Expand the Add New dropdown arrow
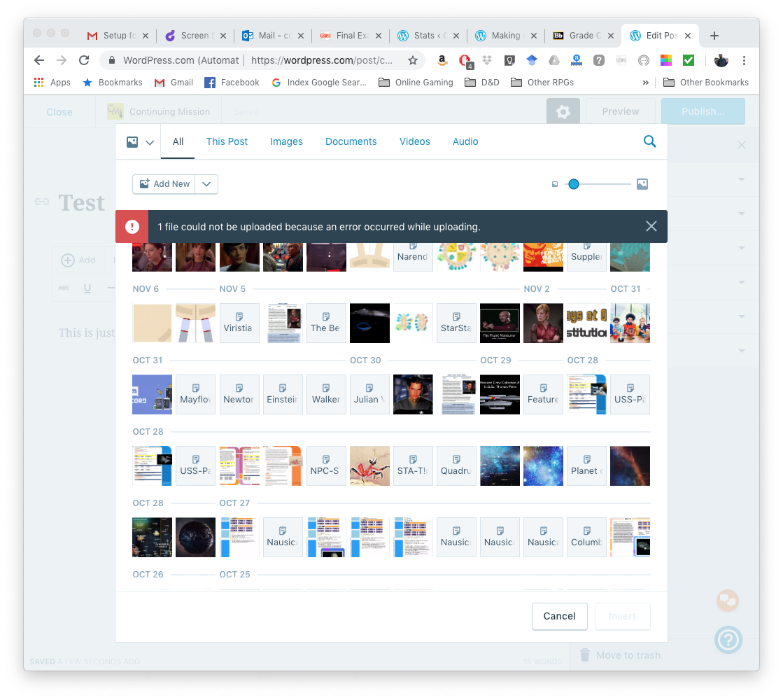 [206, 184]
